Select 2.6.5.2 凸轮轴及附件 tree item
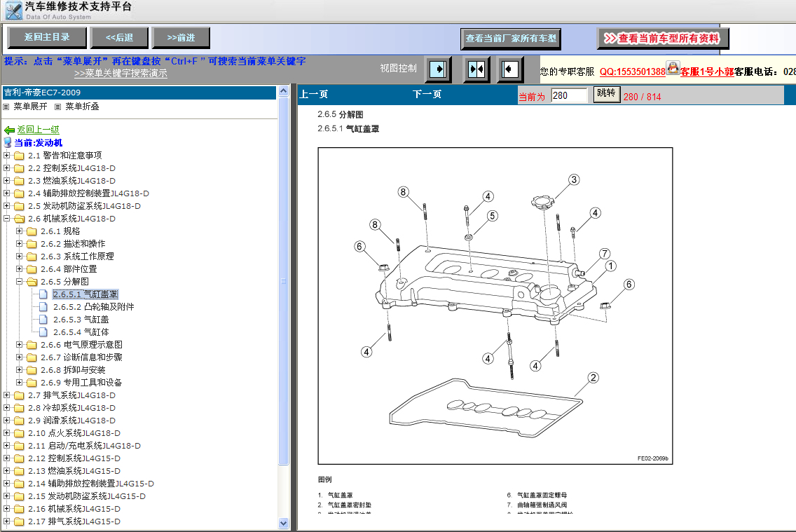Screen dimensions: 796x532 [94, 307]
